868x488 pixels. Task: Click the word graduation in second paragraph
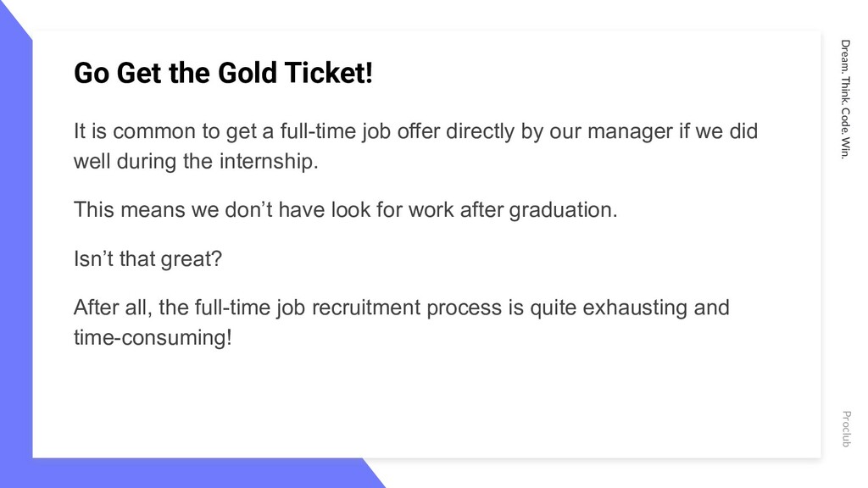pyautogui.click(x=559, y=210)
